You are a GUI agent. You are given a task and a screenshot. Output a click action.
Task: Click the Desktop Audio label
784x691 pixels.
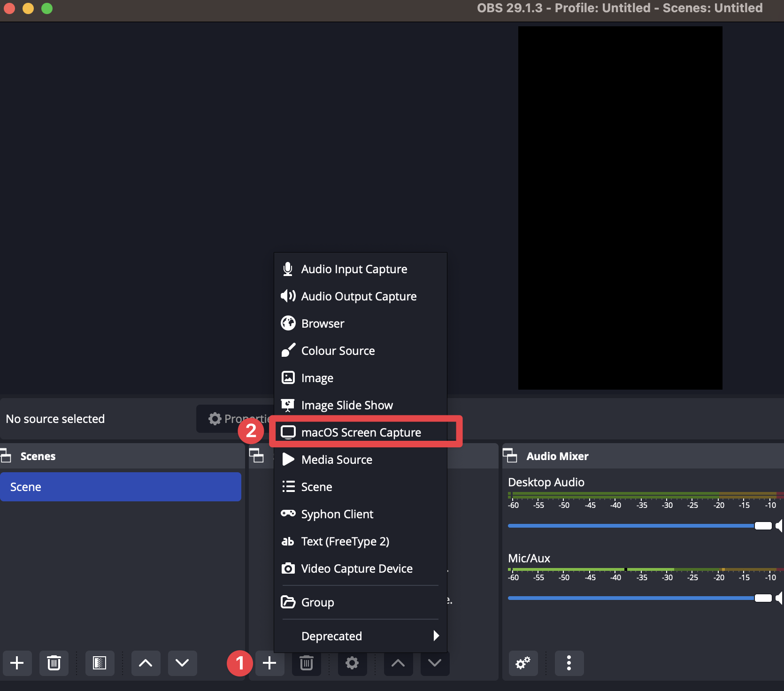tap(546, 483)
